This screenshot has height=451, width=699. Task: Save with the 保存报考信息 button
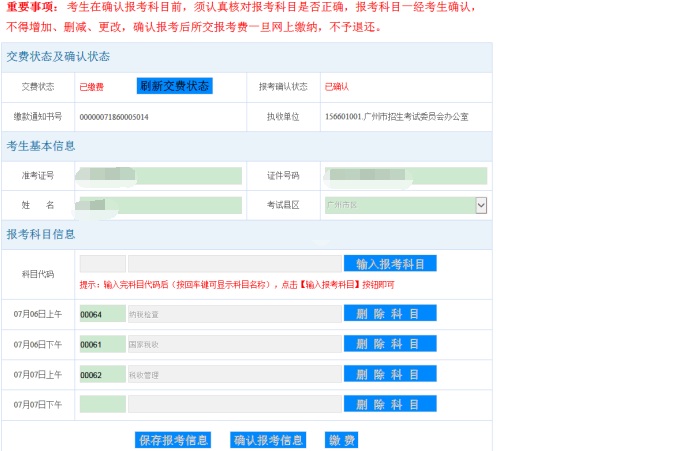[x=173, y=440]
